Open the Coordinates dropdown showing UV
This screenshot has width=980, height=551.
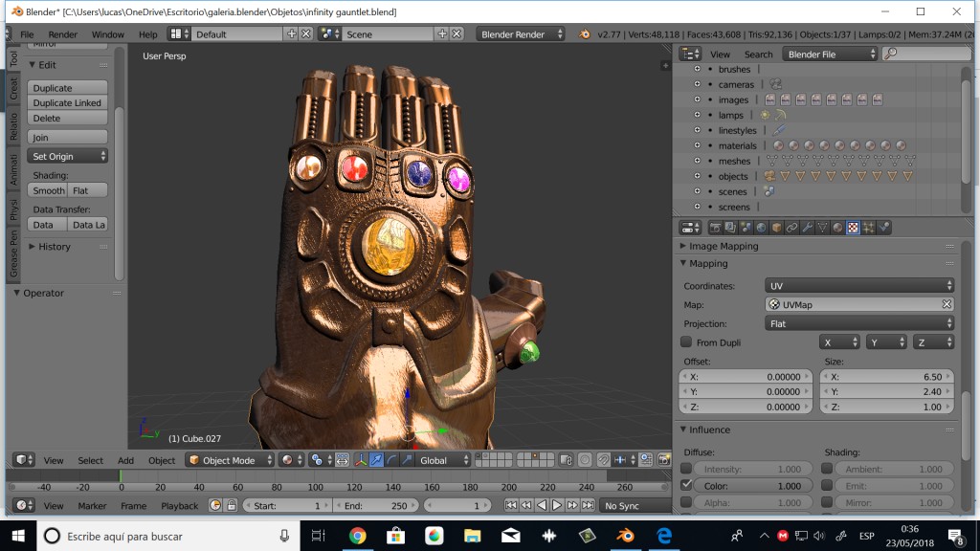(x=857, y=285)
